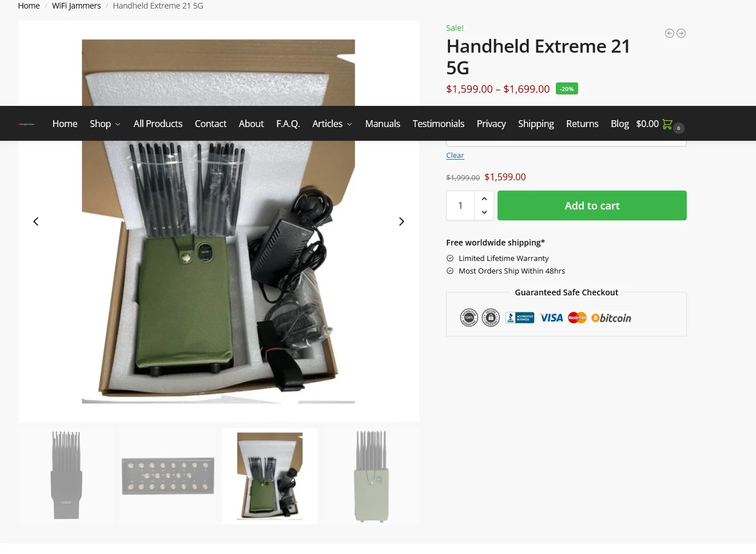Select the antenna ports panel thumbnail
This screenshot has width=756, height=554.
(x=168, y=476)
